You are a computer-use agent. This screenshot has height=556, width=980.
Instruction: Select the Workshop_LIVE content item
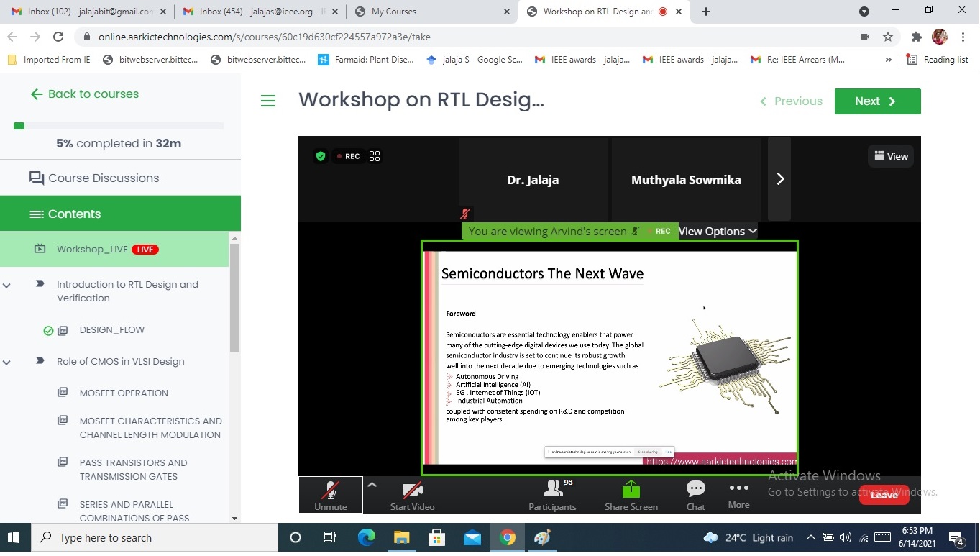[92, 250]
